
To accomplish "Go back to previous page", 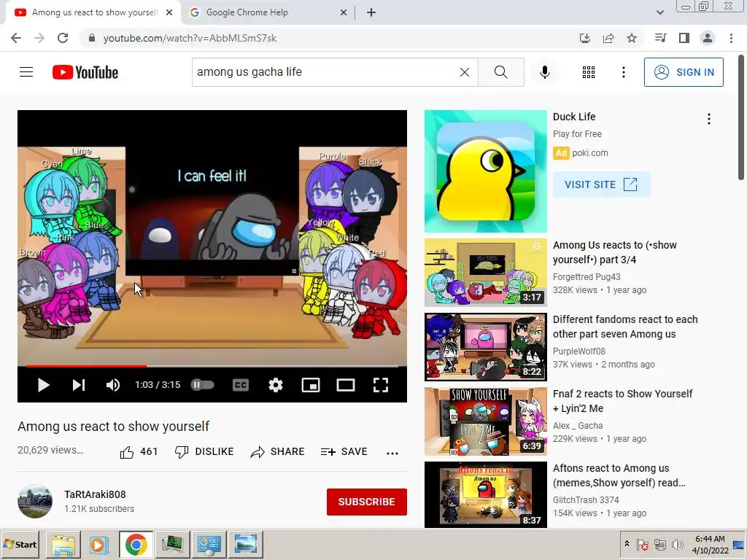I will pyautogui.click(x=16, y=38).
